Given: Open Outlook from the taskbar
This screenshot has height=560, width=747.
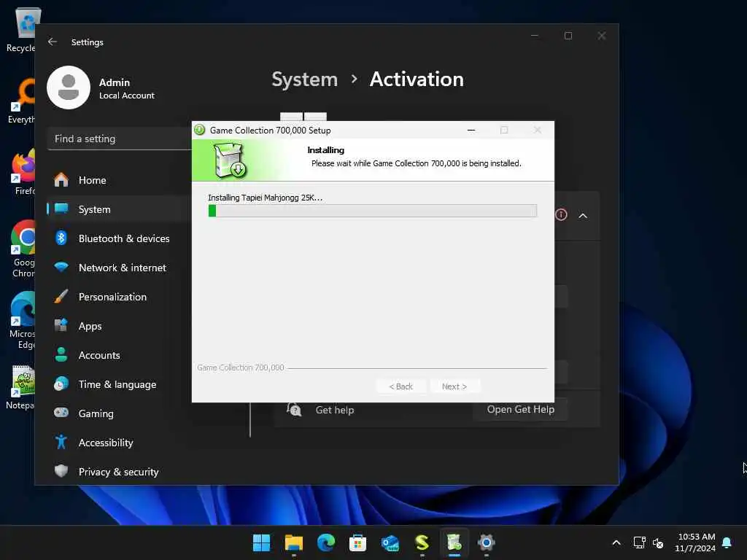Looking at the screenshot, I should coord(390,542).
